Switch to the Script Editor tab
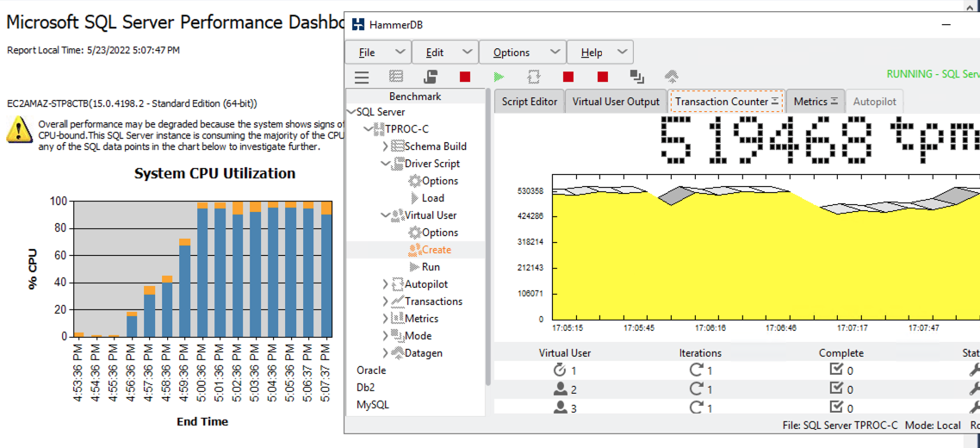This screenshot has height=448, width=980. (530, 102)
